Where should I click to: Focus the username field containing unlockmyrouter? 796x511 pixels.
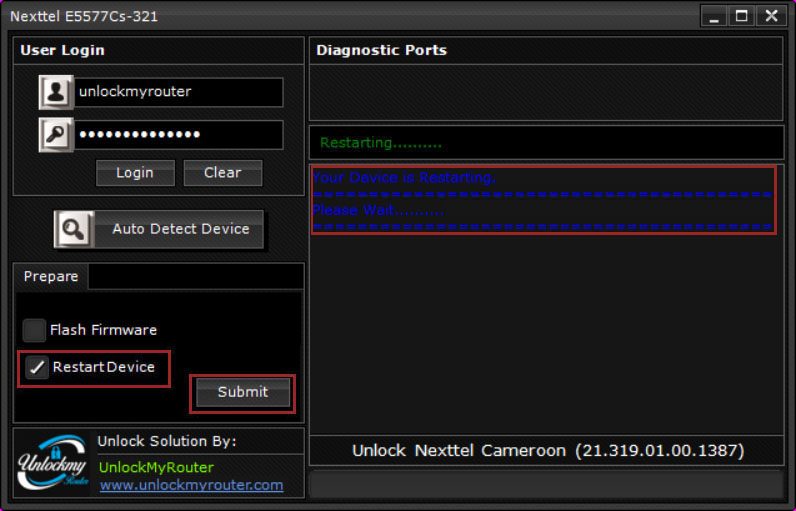179,92
